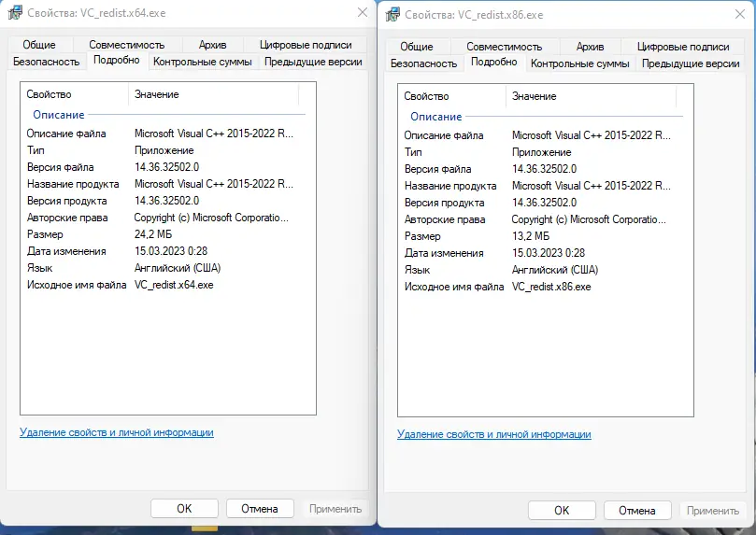The width and height of the screenshot is (756, 535).
Task: Switch to Совместимость tab in x86 window
Action: (504, 47)
